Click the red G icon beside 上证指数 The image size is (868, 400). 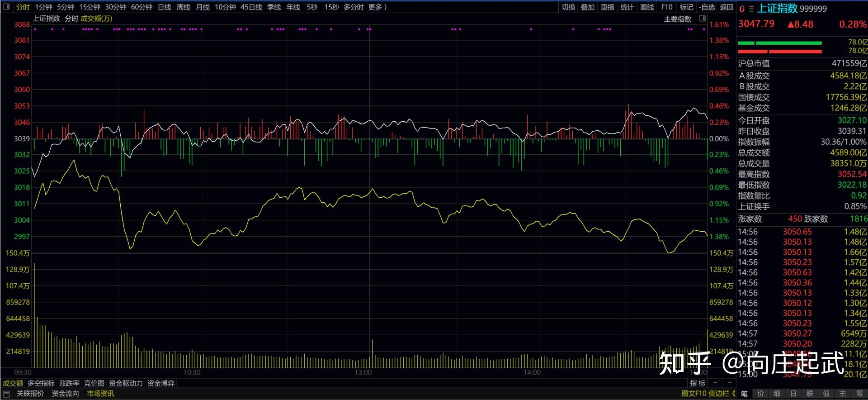coord(742,9)
